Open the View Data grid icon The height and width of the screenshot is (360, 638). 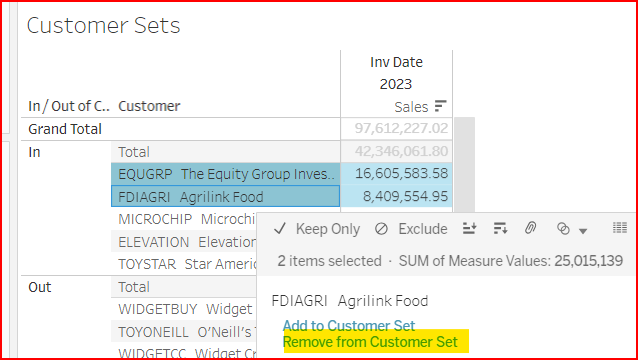(x=620, y=228)
